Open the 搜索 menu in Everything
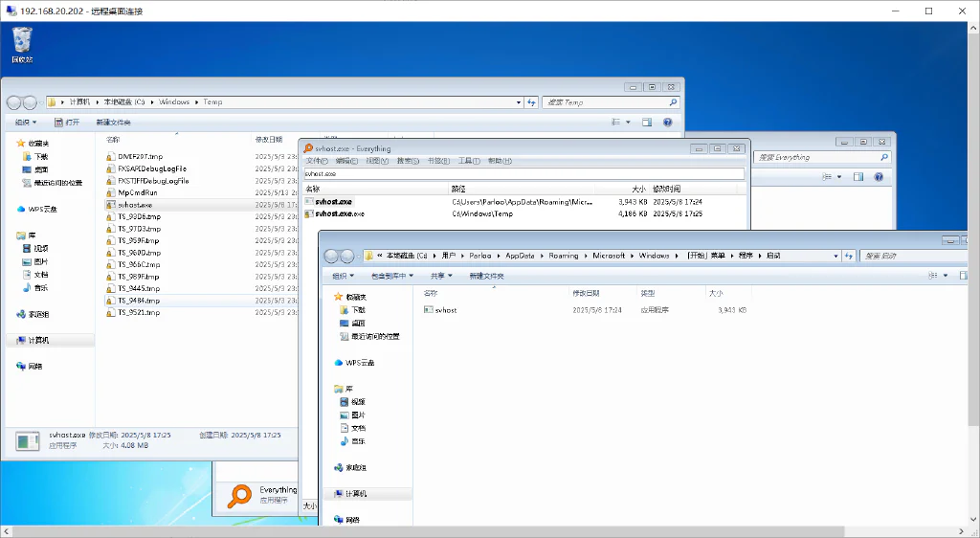 click(x=408, y=161)
